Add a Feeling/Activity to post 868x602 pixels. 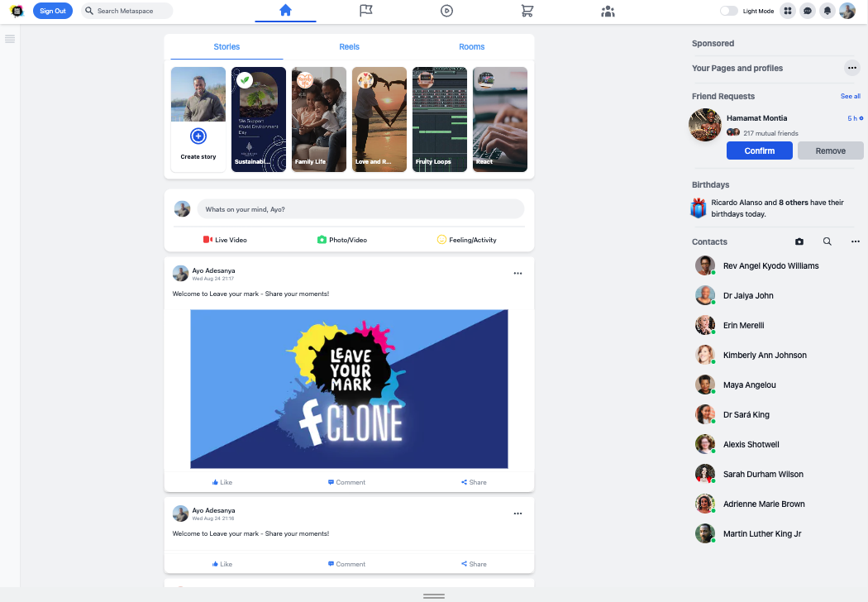coord(467,240)
